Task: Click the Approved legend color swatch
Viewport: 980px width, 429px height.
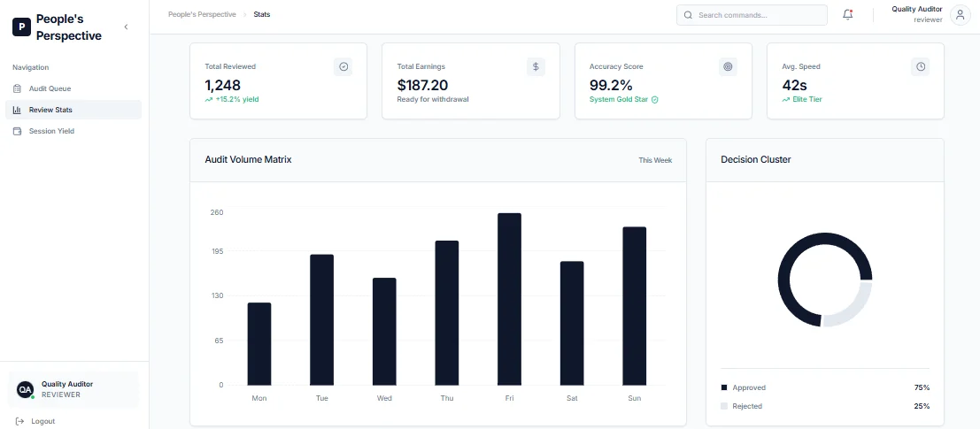Action: 724,387
